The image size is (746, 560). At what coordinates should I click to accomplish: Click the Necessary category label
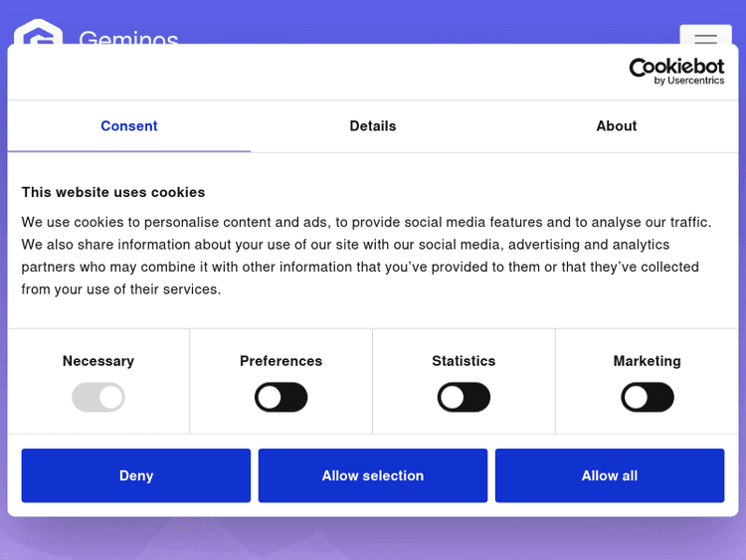tap(98, 361)
